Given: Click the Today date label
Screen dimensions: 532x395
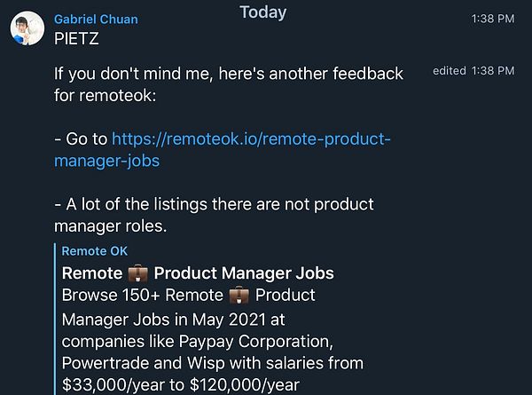Looking at the screenshot, I should pyautogui.click(x=263, y=12).
